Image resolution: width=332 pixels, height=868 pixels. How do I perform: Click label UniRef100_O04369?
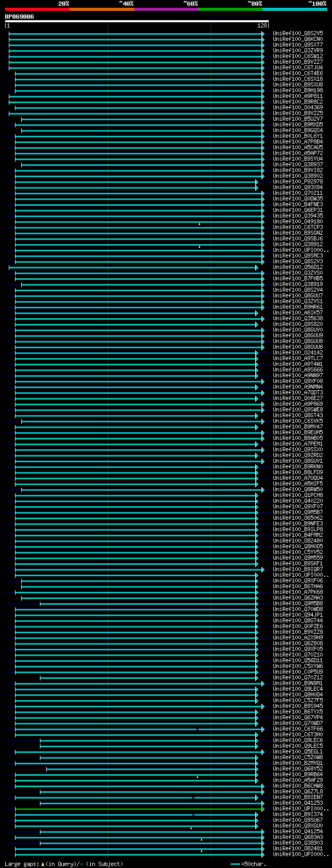[298, 107]
